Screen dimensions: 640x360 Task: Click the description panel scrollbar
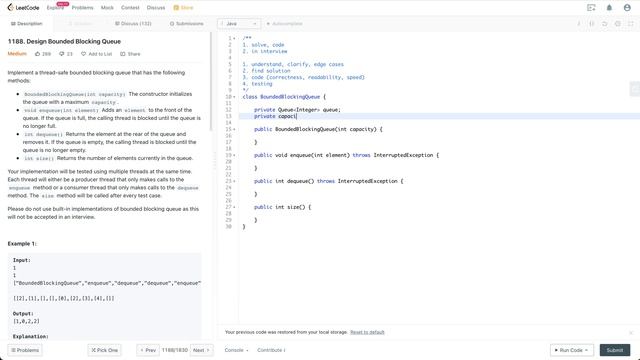(211, 82)
